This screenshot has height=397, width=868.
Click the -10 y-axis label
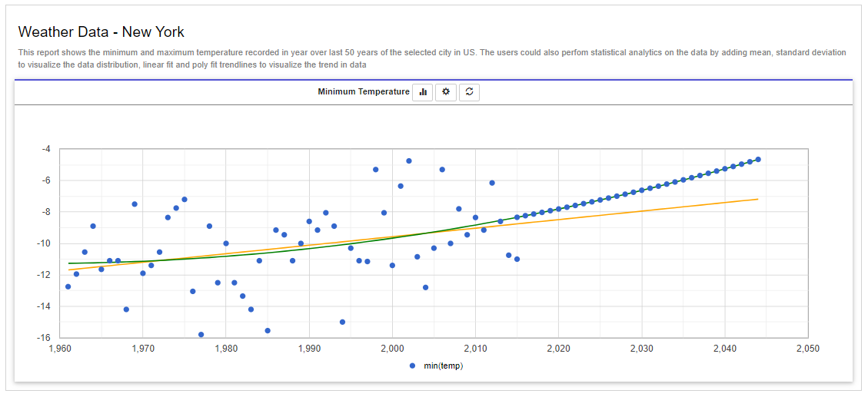[45, 243]
